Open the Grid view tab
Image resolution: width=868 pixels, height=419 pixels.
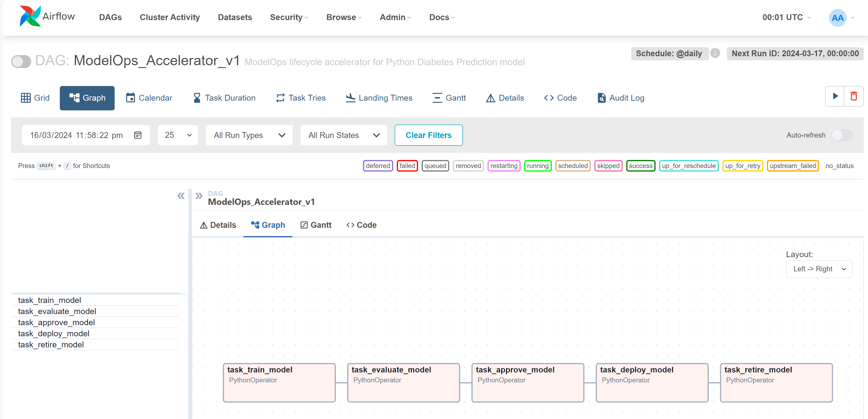35,98
